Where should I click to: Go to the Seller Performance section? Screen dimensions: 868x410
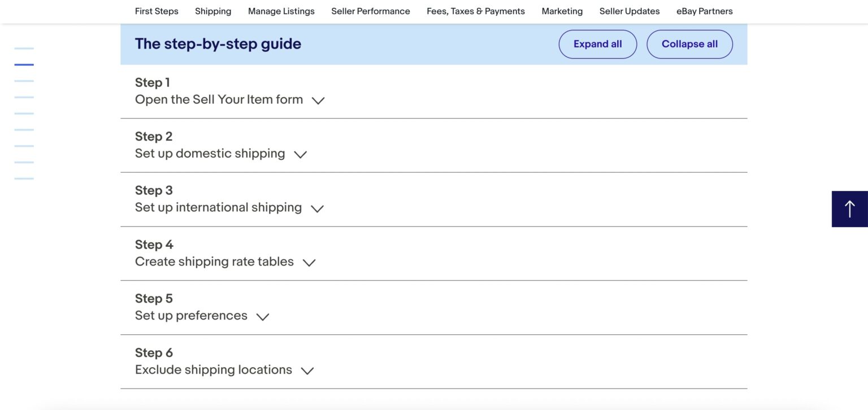click(x=370, y=11)
